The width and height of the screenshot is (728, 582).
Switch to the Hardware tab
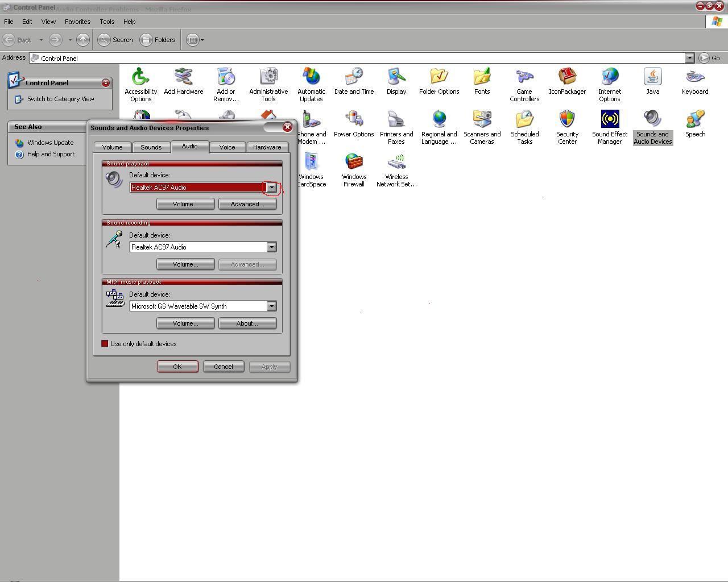pos(267,147)
